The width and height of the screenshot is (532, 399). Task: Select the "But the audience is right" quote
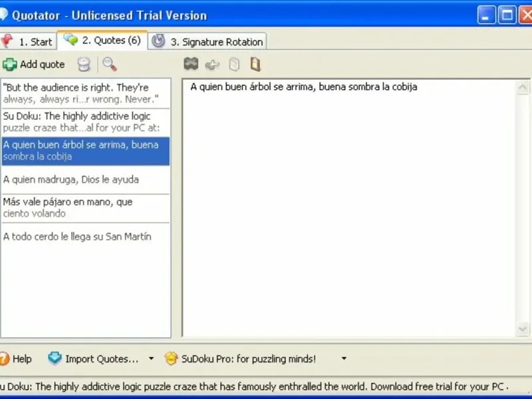[x=86, y=94]
